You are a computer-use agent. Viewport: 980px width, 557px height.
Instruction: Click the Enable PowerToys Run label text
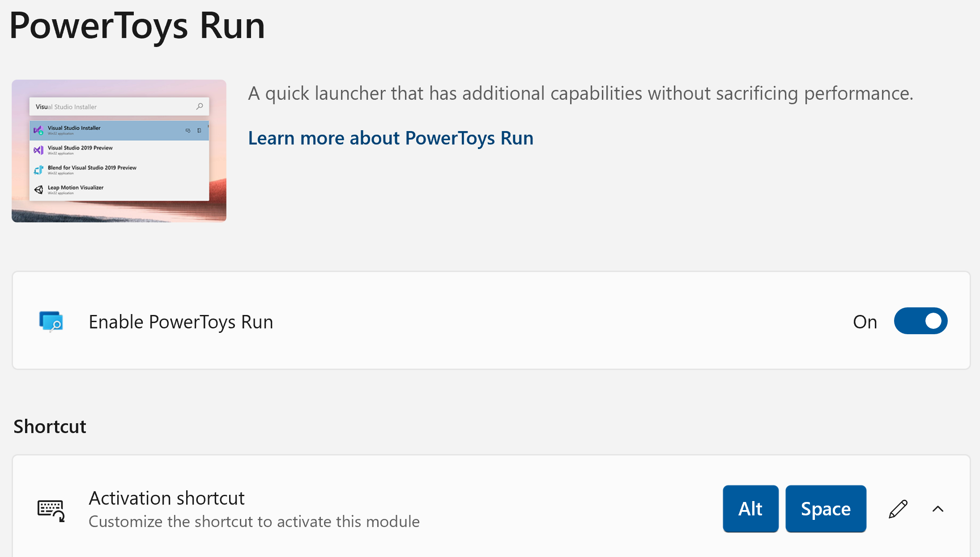181,322
